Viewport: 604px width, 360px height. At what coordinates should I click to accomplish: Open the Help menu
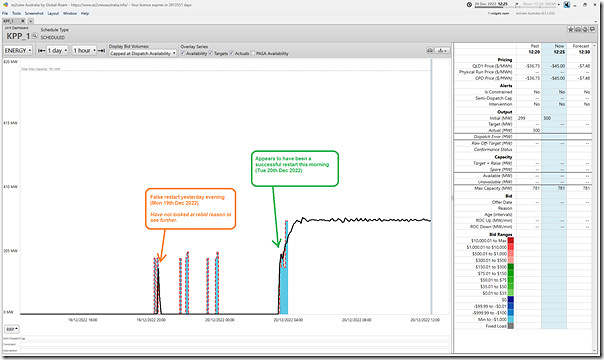pyautogui.click(x=85, y=13)
